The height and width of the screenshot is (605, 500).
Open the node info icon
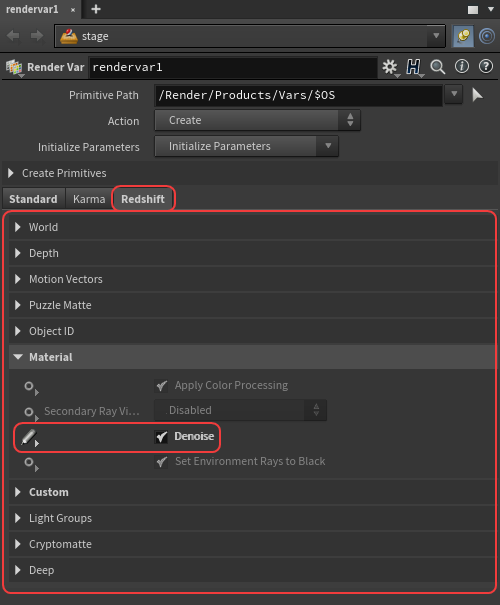(462, 67)
